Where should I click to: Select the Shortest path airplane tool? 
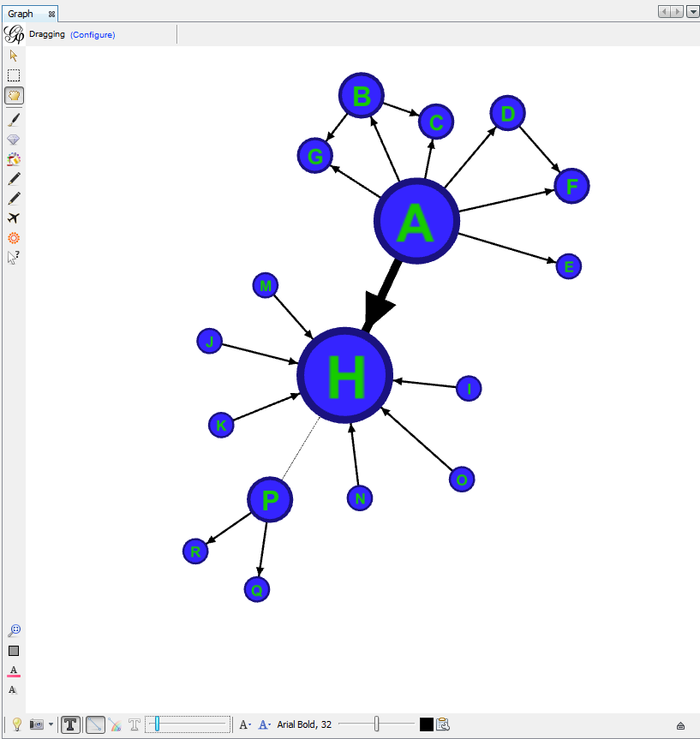coord(14,218)
